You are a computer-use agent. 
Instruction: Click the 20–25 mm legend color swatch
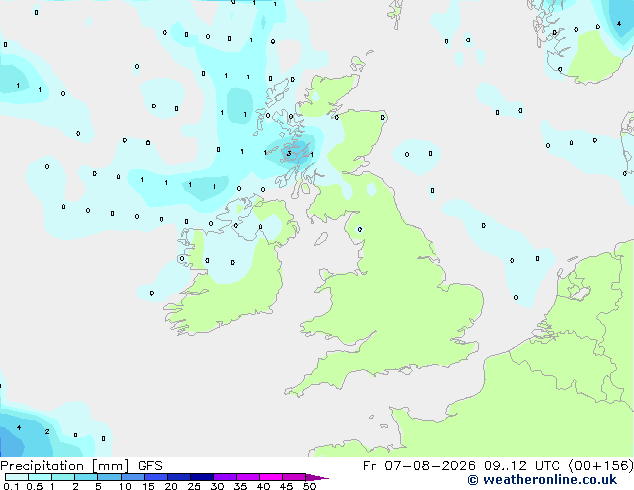click(x=178, y=477)
